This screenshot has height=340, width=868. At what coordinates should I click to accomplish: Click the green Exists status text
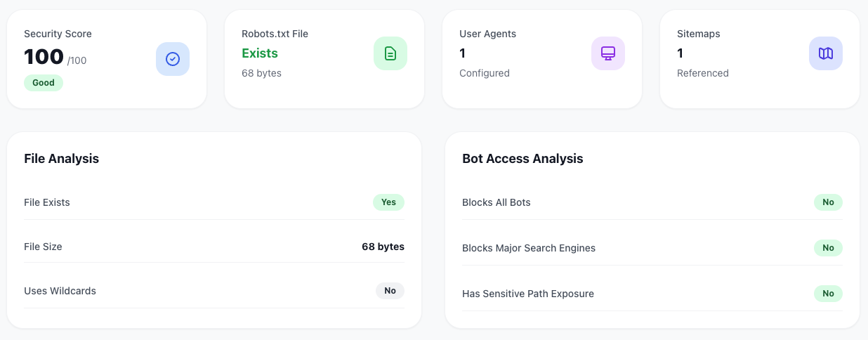click(260, 53)
